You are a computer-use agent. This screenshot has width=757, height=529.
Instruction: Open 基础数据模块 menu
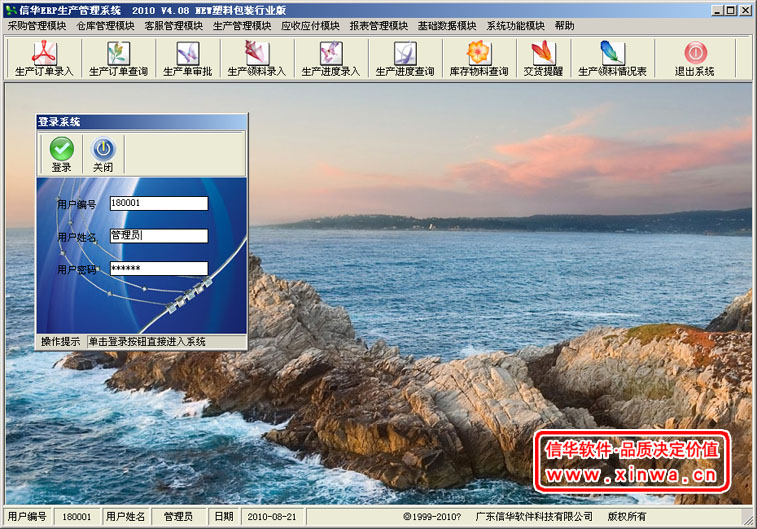click(x=447, y=26)
